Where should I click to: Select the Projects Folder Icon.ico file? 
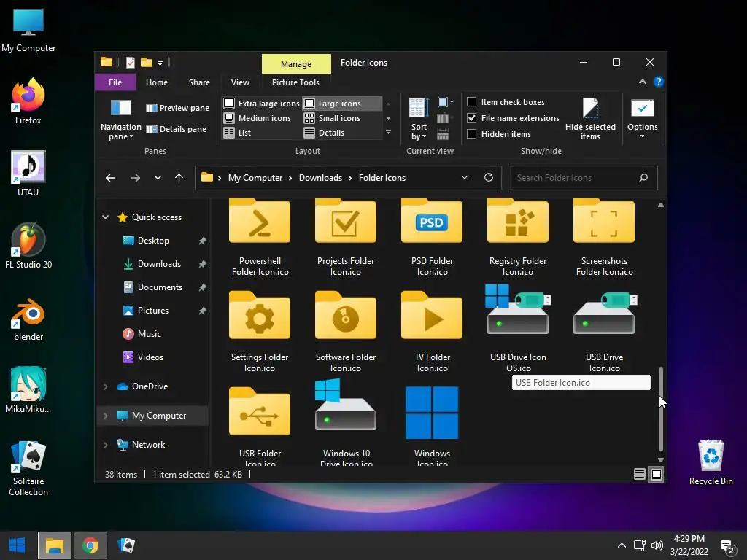pyautogui.click(x=346, y=238)
